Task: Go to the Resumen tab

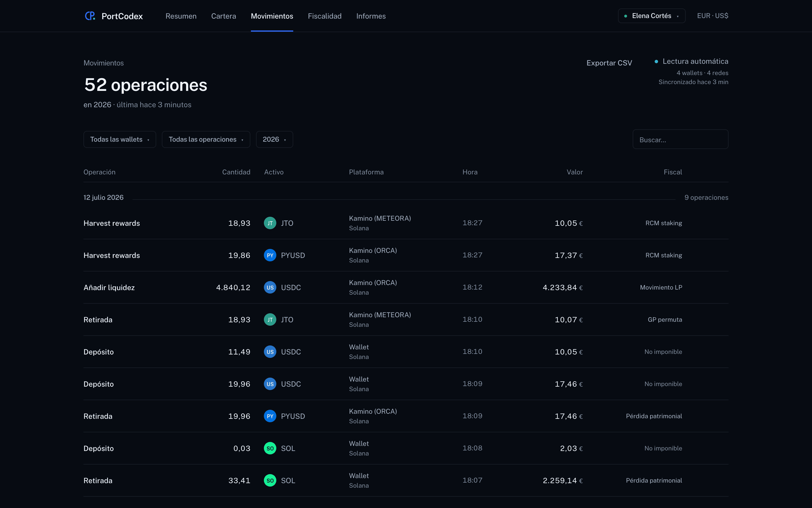Action: 181,16
